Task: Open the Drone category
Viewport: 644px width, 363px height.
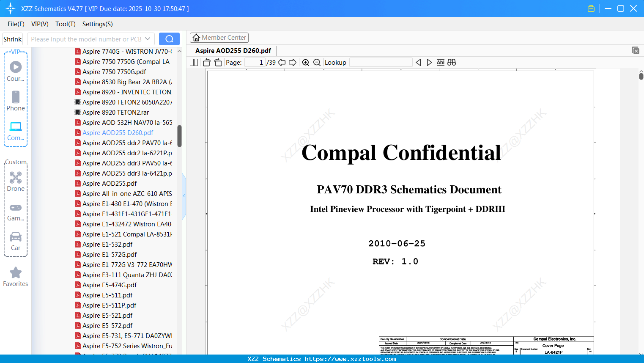Action: (x=16, y=181)
